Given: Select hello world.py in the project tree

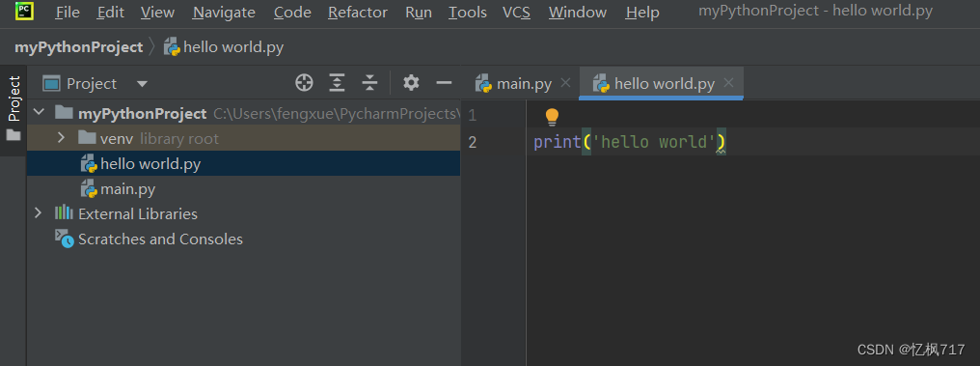Looking at the screenshot, I should click(243, 164).
